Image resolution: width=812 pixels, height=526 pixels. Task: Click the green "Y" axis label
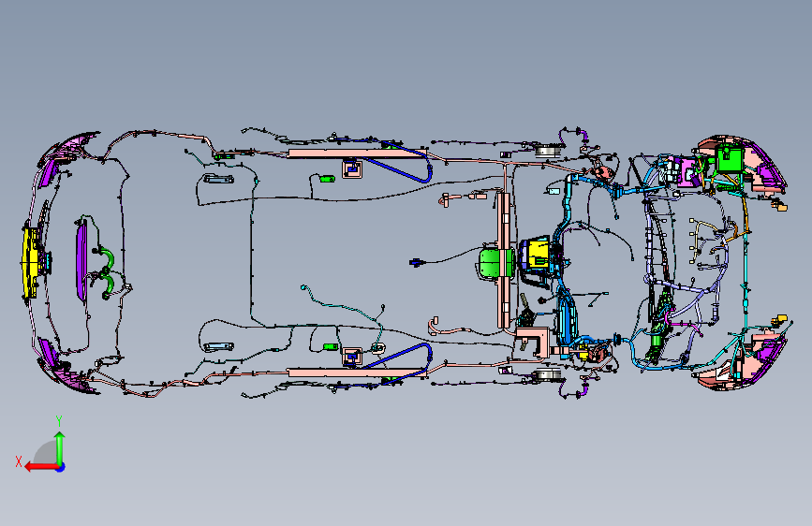tap(59, 421)
